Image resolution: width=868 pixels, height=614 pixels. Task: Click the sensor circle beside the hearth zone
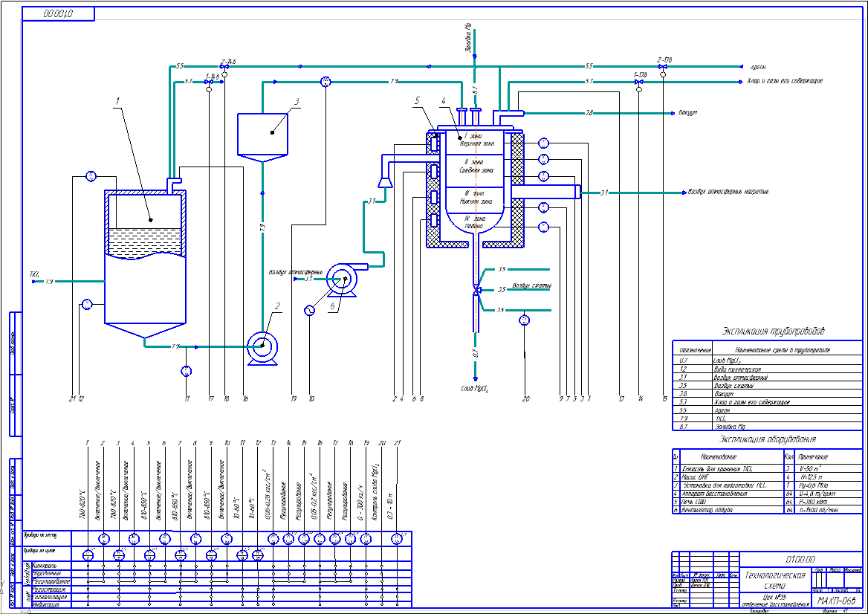click(x=543, y=227)
